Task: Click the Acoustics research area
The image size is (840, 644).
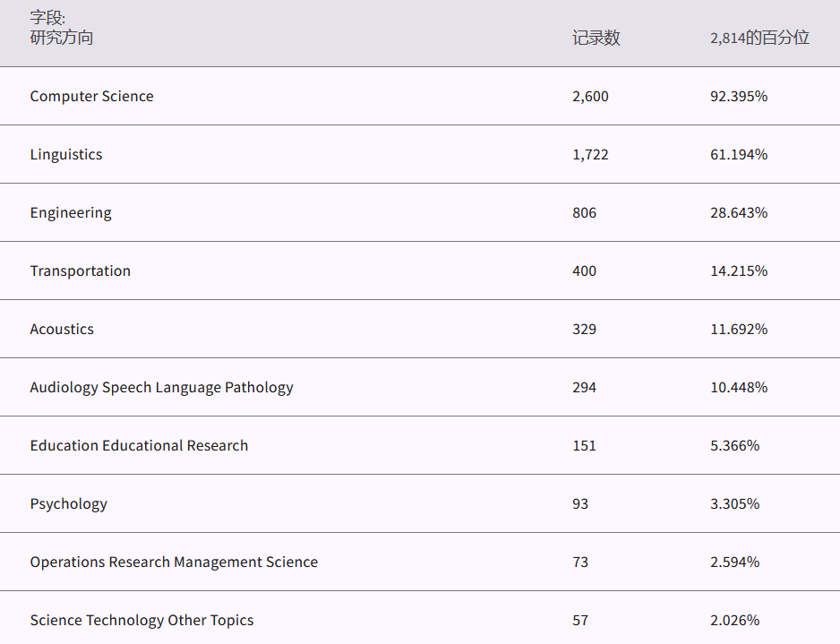Action: coord(62,329)
